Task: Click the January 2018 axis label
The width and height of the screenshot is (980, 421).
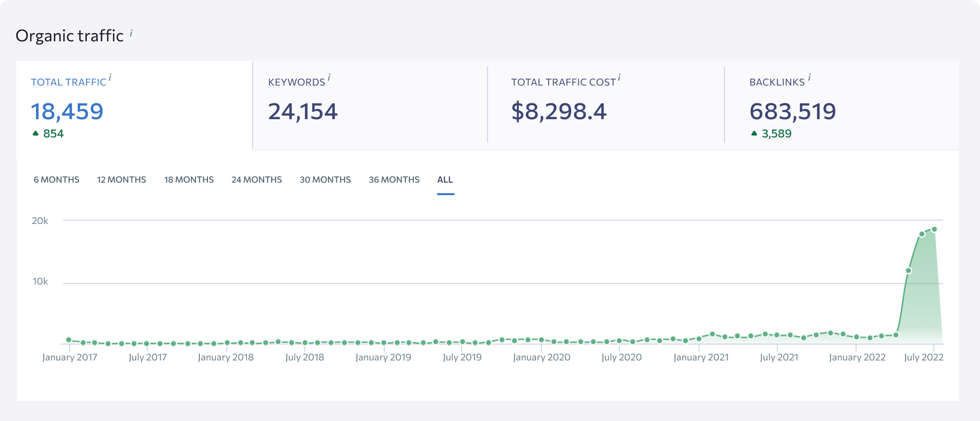Action: point(226,358)
